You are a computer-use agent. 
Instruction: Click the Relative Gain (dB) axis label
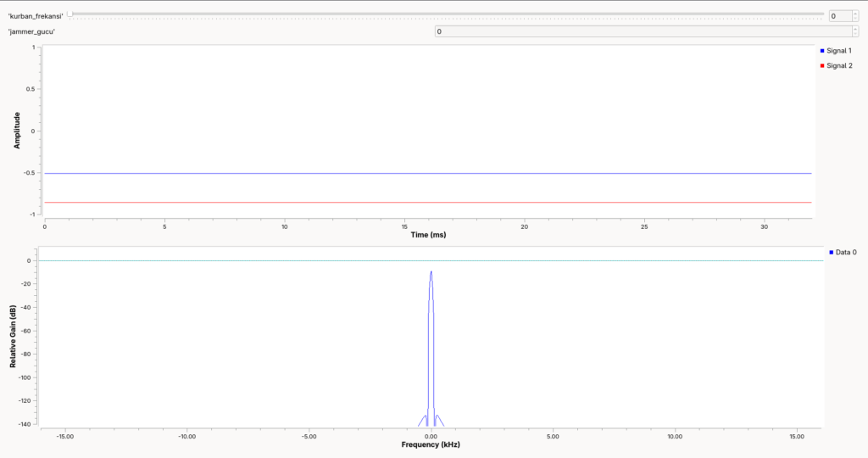click(13, 336)
